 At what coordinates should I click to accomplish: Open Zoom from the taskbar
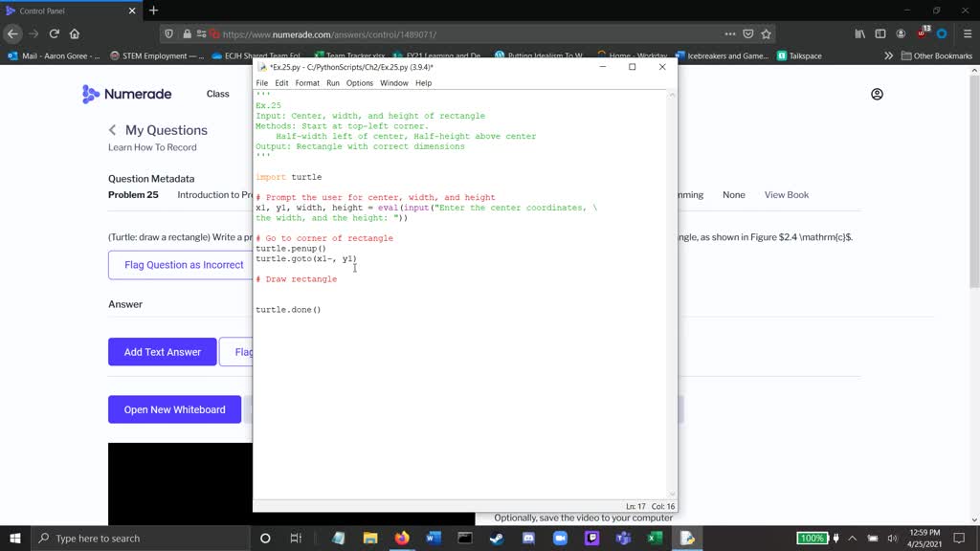click(x=560, y=539)
